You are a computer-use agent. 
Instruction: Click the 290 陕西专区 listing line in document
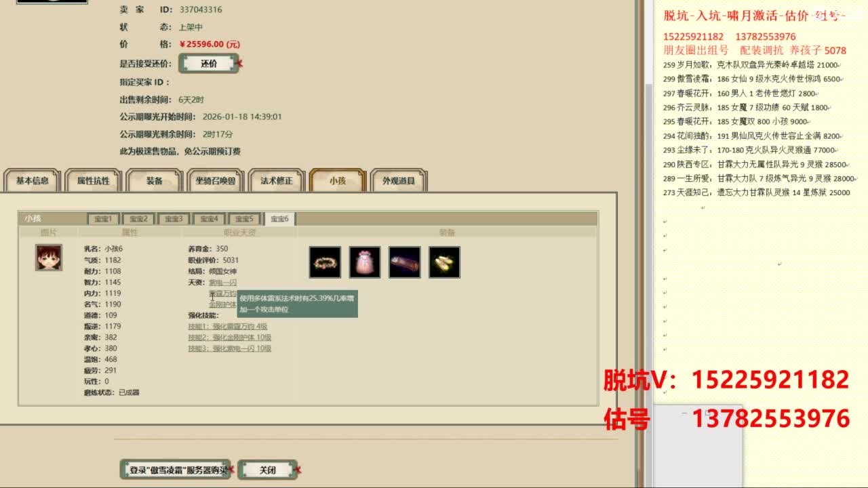(x=755, y=164)
